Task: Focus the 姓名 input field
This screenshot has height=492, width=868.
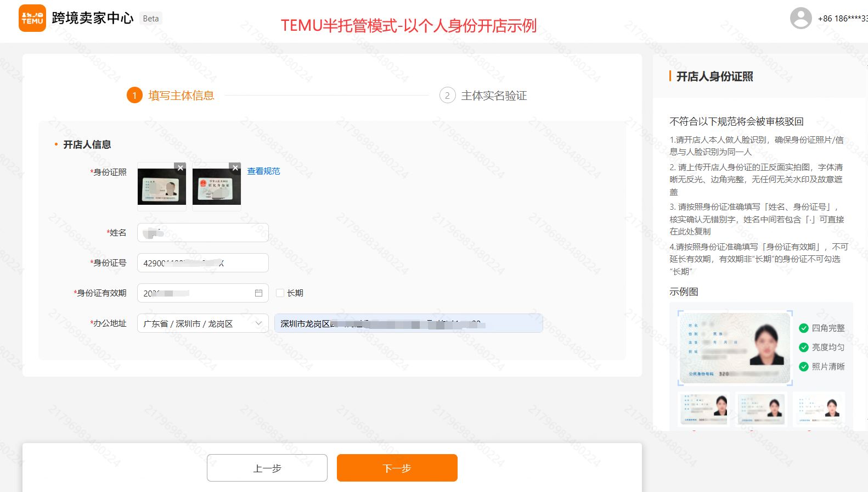Action: click(x=203, y=233)
